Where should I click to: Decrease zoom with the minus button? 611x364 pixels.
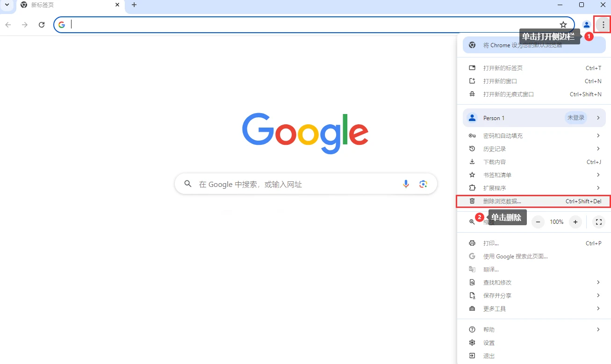[538, 222]
